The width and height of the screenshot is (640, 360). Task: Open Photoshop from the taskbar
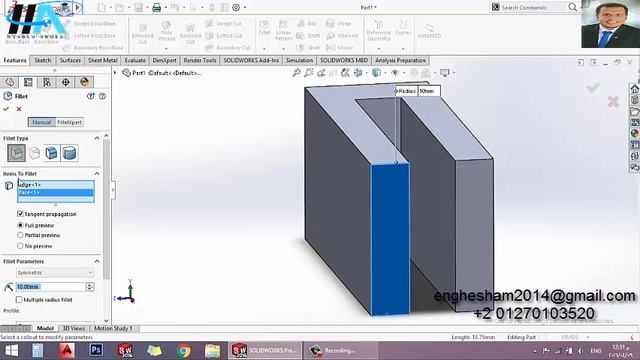coord(96,350)
